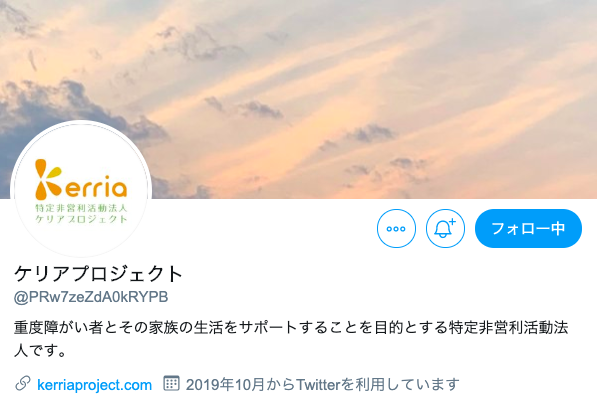Click the green 特定非営利活動法人 text in avatar
The image size is (597, 405).
[x=81, y=208]
